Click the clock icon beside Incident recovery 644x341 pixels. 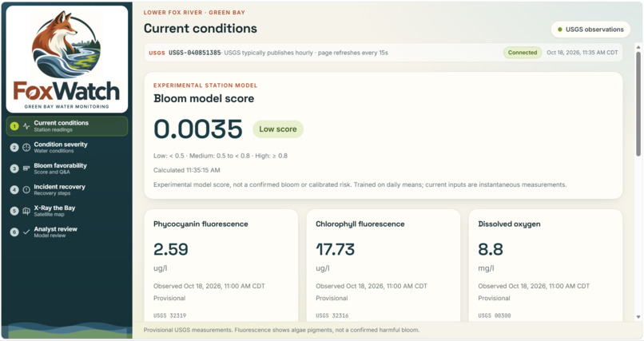[x=26, y=189]
